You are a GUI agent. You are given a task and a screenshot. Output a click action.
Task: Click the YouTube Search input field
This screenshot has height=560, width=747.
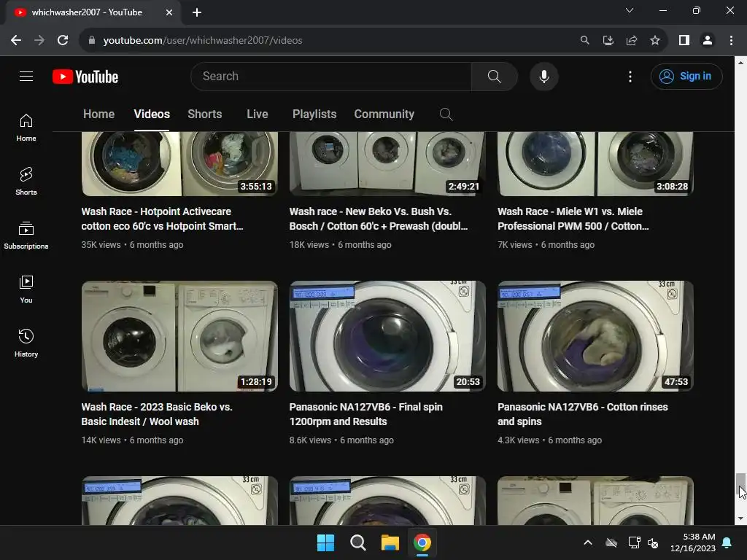tap(331, 76)
